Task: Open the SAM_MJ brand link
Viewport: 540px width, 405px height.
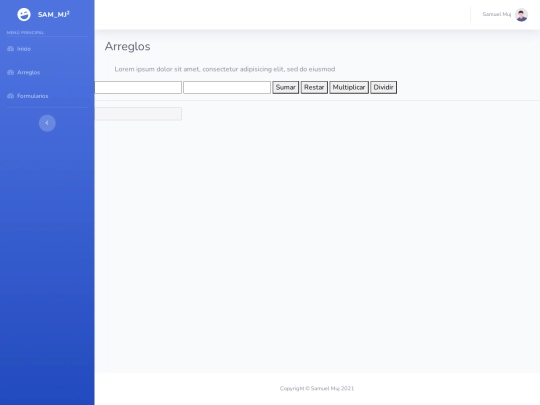Action: coord(43,14)
